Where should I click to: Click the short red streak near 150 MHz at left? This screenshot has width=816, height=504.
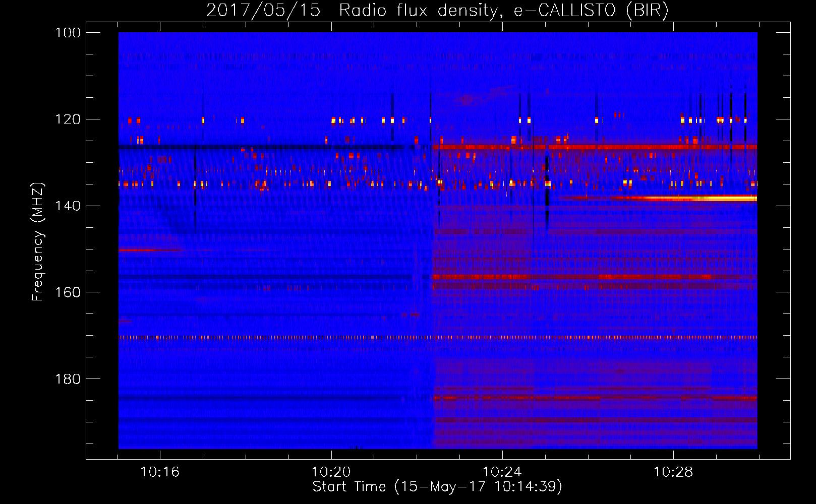tap(150, 249)
